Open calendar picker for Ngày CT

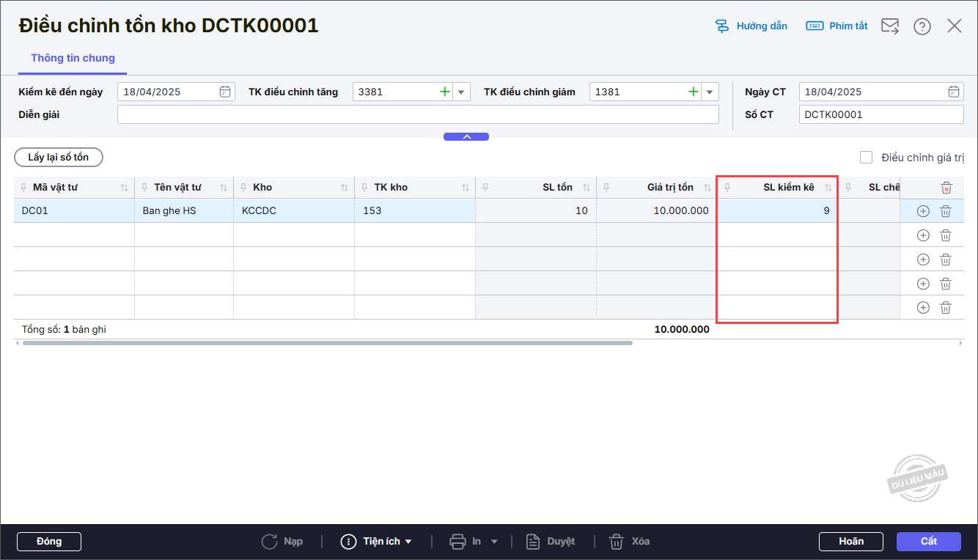point(953,92)
